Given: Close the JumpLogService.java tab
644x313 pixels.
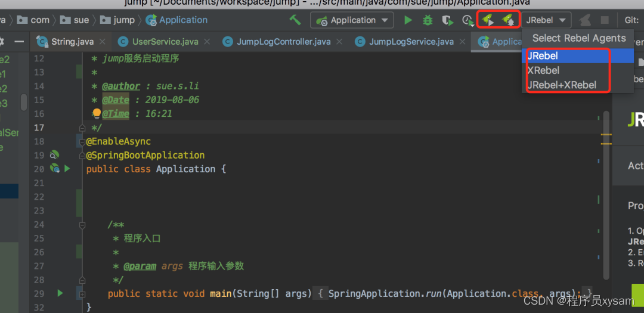Looking at the screenshot, I should 463,42.
